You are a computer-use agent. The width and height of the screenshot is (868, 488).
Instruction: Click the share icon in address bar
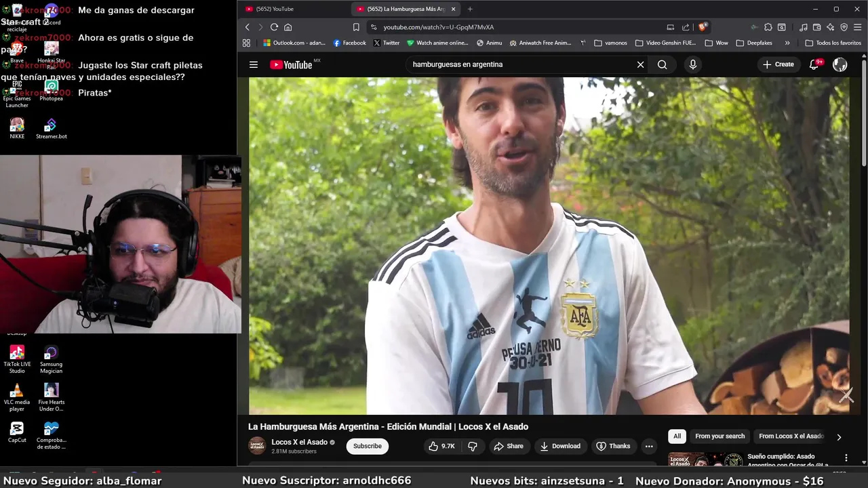[x=686, y=27]
